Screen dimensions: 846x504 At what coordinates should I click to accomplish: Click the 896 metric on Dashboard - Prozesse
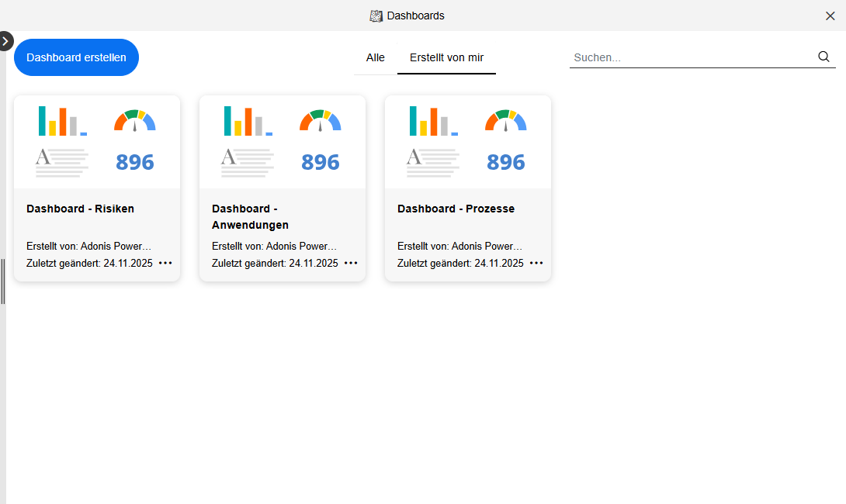click(505, 162)
